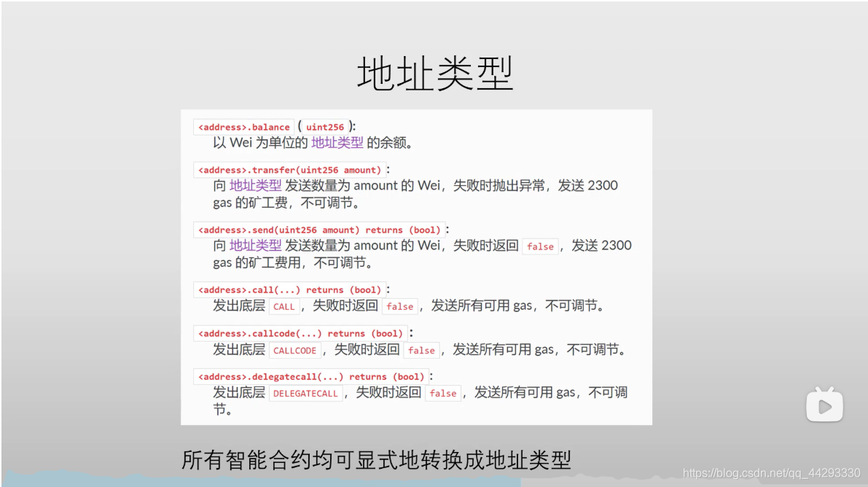The height and width of the screenshot is (487, 868).
Task: Click the CALL opcode badge
Action: [x=284, y=306]
